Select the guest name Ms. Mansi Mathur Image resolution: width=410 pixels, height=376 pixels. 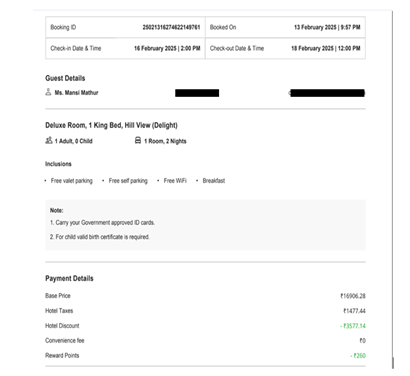point(76,93)
